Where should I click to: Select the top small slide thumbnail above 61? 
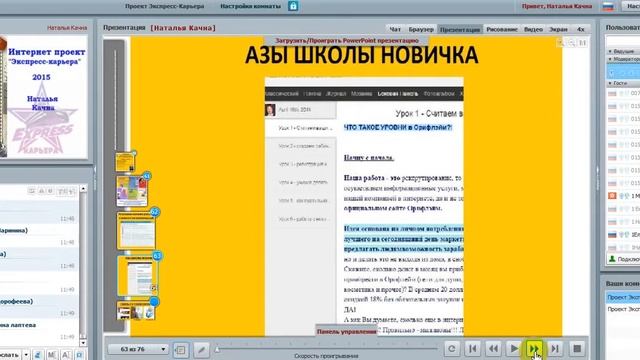[x=125, y=162]
